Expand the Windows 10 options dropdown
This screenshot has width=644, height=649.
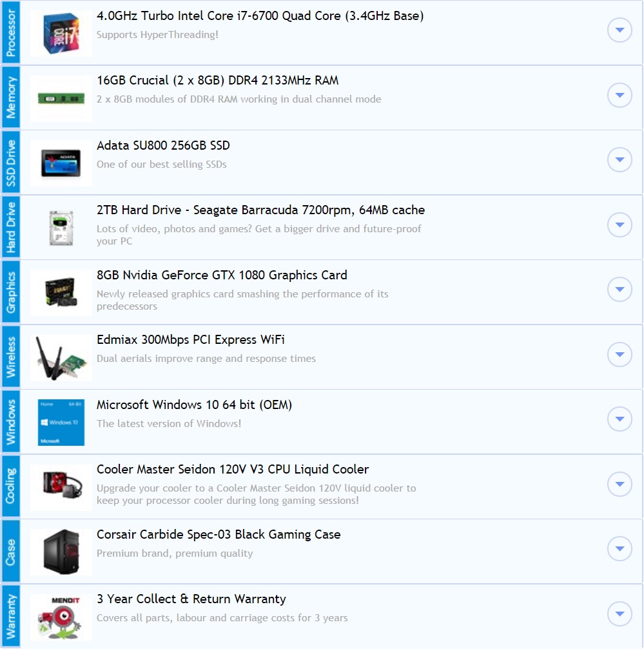click(x=620, y=419)
